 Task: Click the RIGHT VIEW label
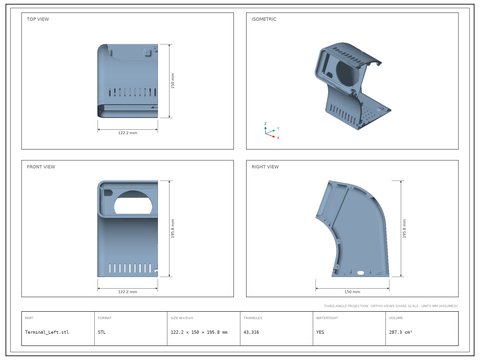(265, 167)
